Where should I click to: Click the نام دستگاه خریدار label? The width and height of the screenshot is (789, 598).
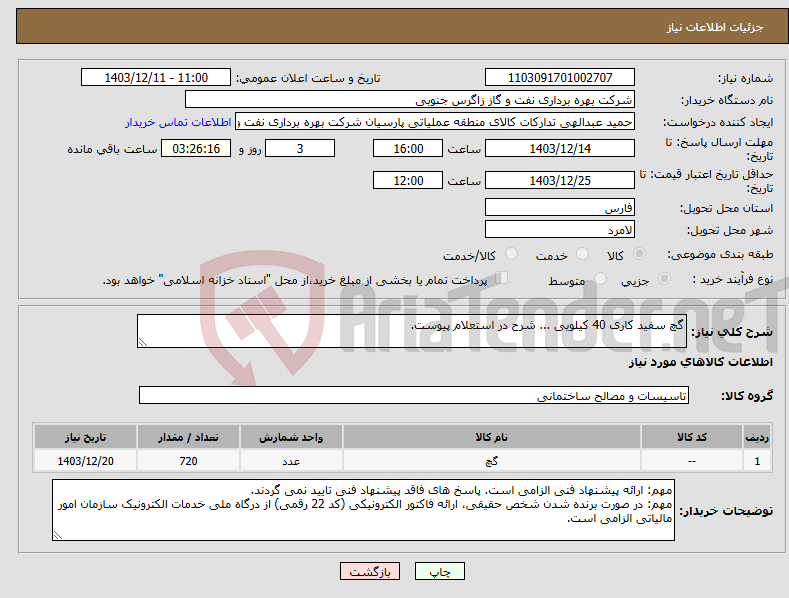coord(727,101)
